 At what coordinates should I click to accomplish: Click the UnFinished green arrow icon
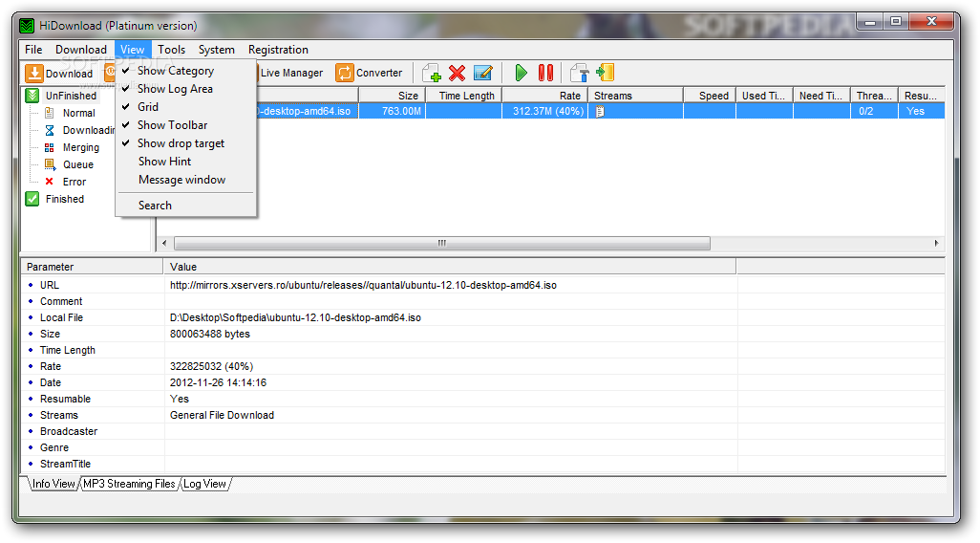pos(32,96)
